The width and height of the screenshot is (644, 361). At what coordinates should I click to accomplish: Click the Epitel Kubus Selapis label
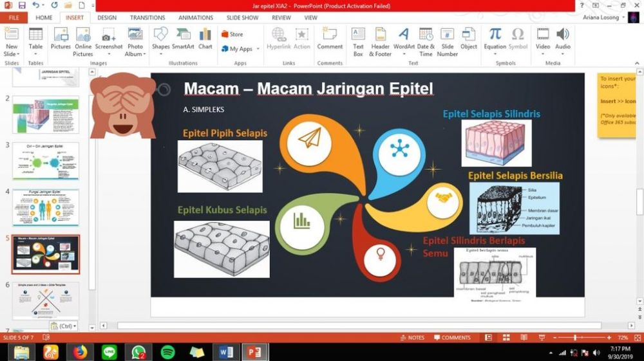tap(222, 210)
